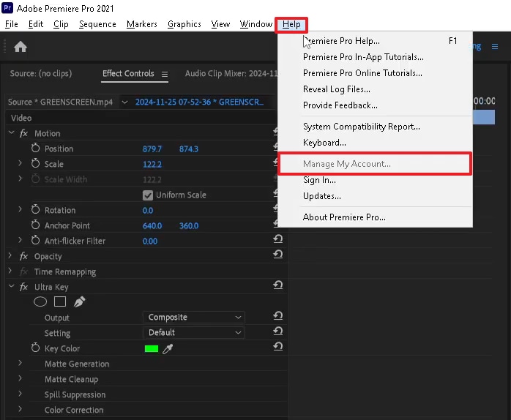Screen dimensions: 511x420
Task: Reset the Opacity effect
Action: click(278, 254)
